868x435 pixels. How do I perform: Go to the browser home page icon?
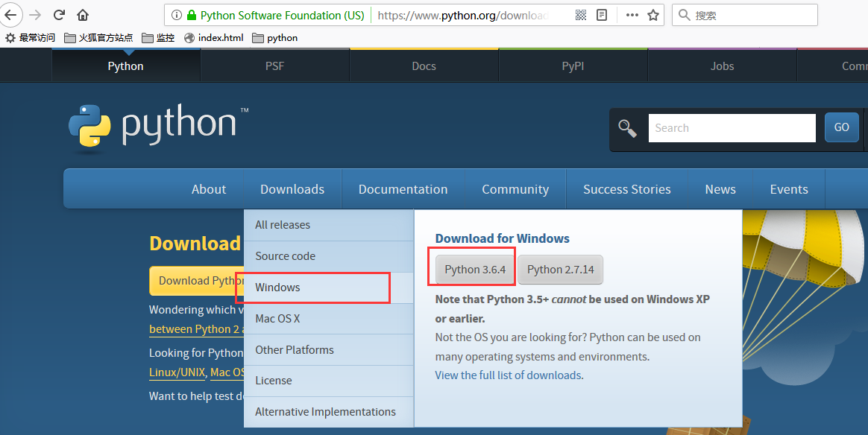click(x=82, y=15)
